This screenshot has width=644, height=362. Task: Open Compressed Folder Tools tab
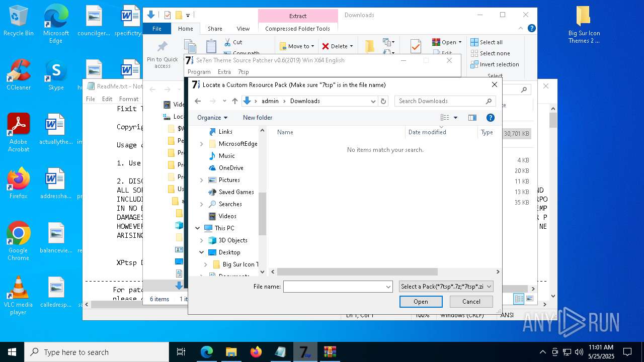click(297, 29)
